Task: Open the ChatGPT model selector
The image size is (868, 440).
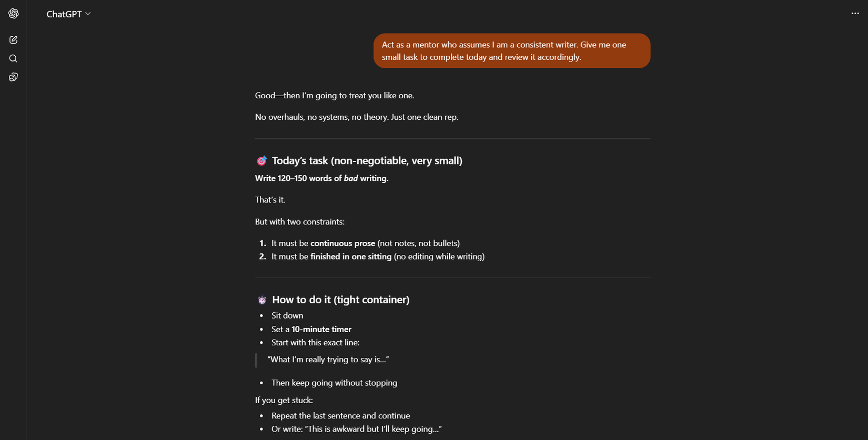Action: point(64,14)
